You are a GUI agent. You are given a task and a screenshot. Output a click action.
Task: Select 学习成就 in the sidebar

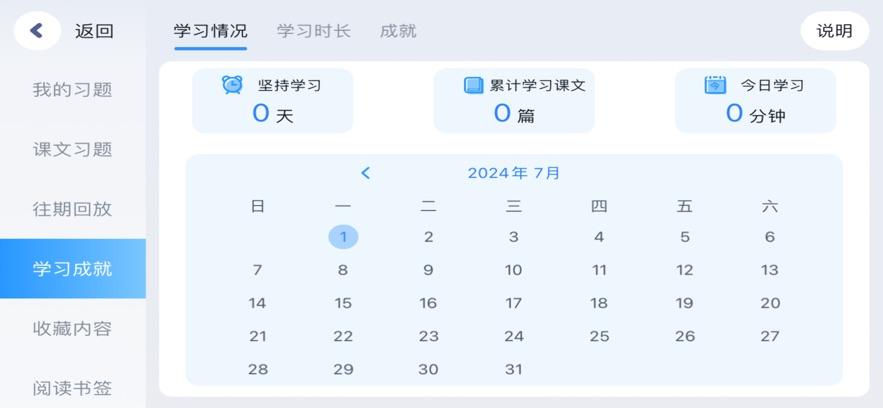72,269
